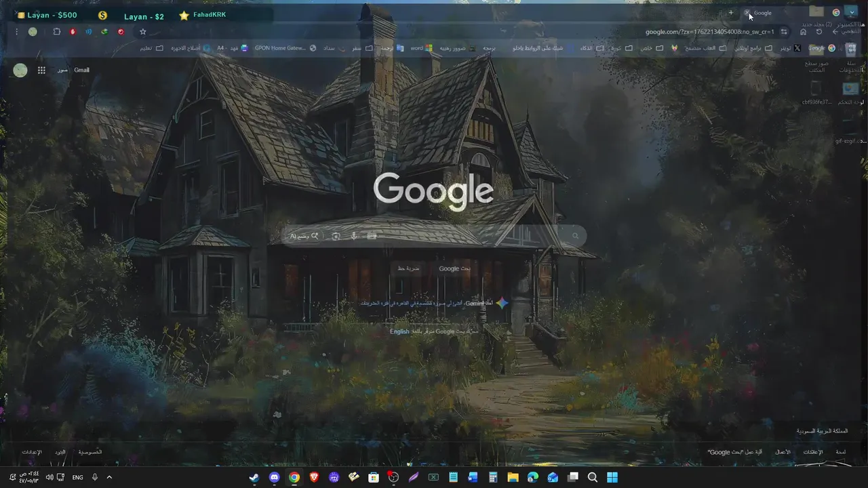Open the 'خاص' bookmarks folder
Screen dimensions: 868x488
pyautogui.click(x=652, y=48)
